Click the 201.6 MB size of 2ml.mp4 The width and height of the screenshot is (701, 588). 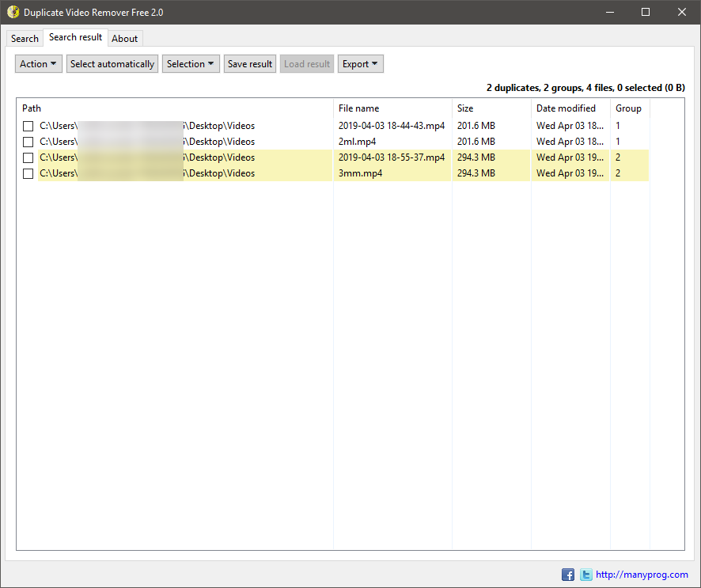click(x=476, y=142)
